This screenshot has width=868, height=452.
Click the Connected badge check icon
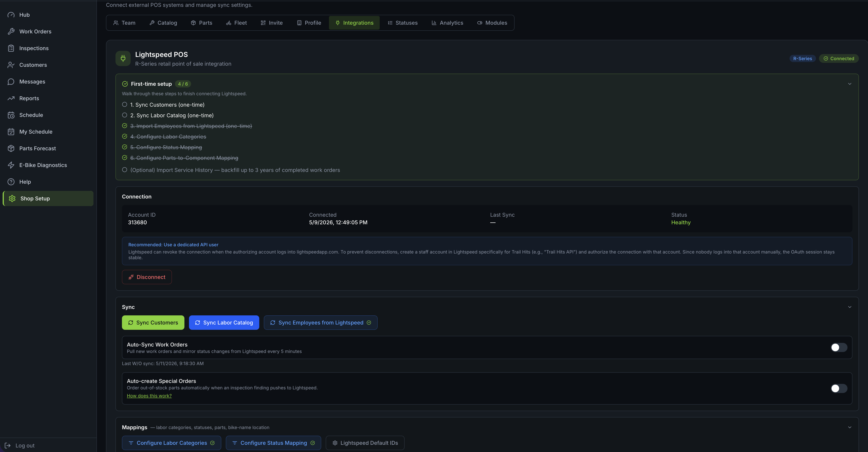[x=826, y=59]
